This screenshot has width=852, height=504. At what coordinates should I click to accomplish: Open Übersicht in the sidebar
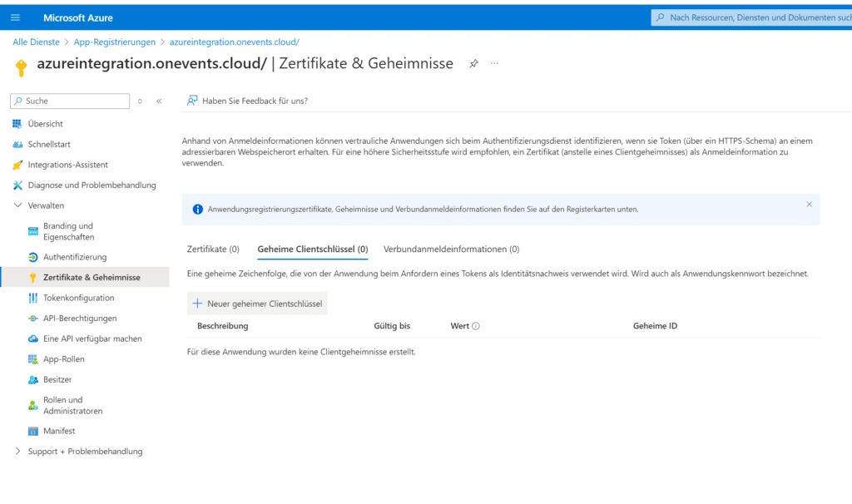coord(45,124)
